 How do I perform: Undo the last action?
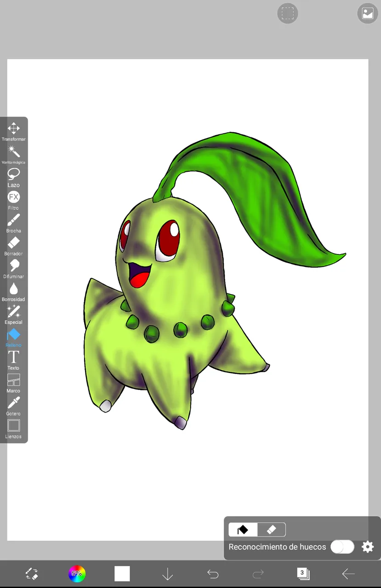tap(213, 573)
